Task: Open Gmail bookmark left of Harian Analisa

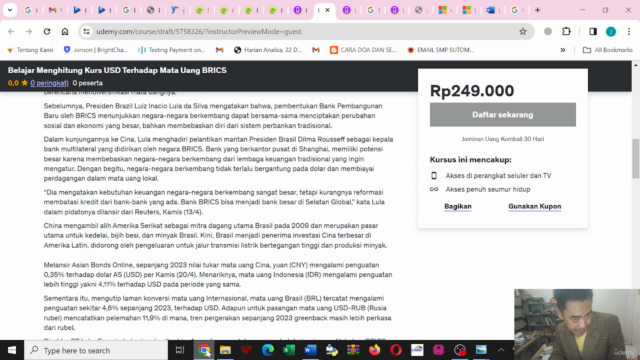Action: tap(220, 50)
